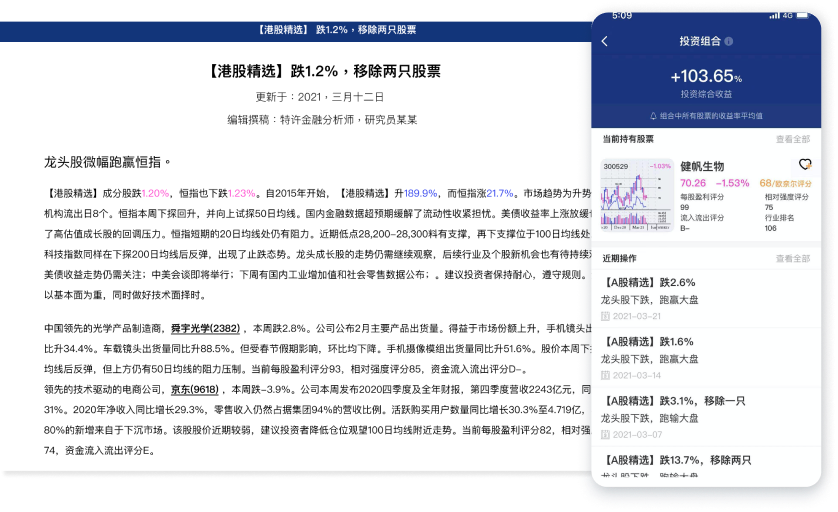This screenshot has width=838, height=512.
Task: Toggle the heart favorite icon for 健帆生物
Action: [x=804, y=164]
